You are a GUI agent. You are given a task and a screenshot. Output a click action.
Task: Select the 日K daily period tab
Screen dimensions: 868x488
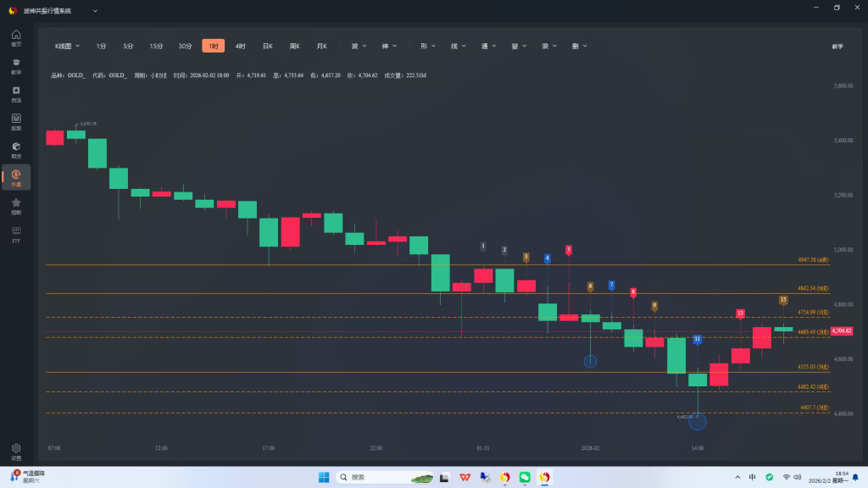[x=267, y=46]
